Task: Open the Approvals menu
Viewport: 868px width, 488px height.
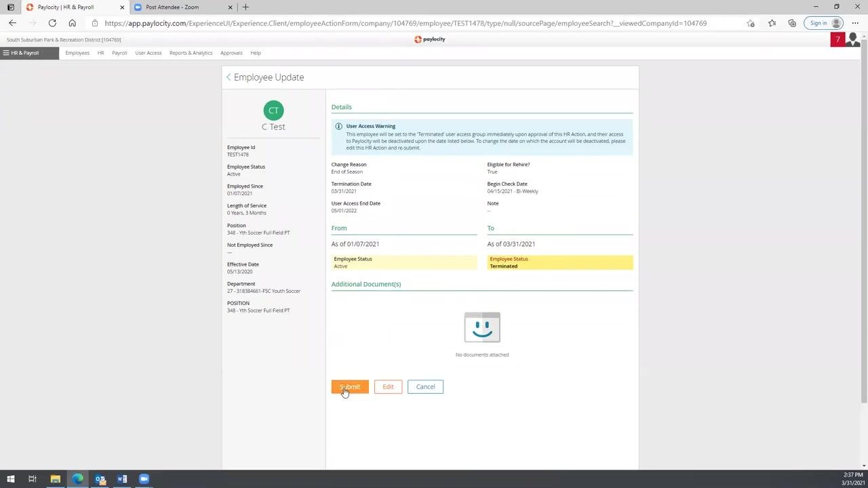Action: pyautogui.click(x=231, y=53)
